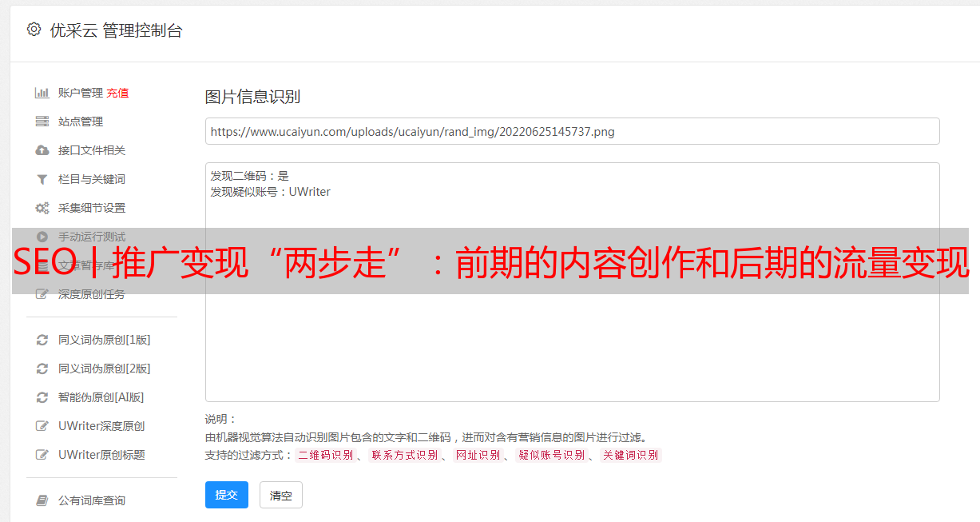Click the server icon beside 站点管理
This screenshot has height=522, width=980.
42,122
